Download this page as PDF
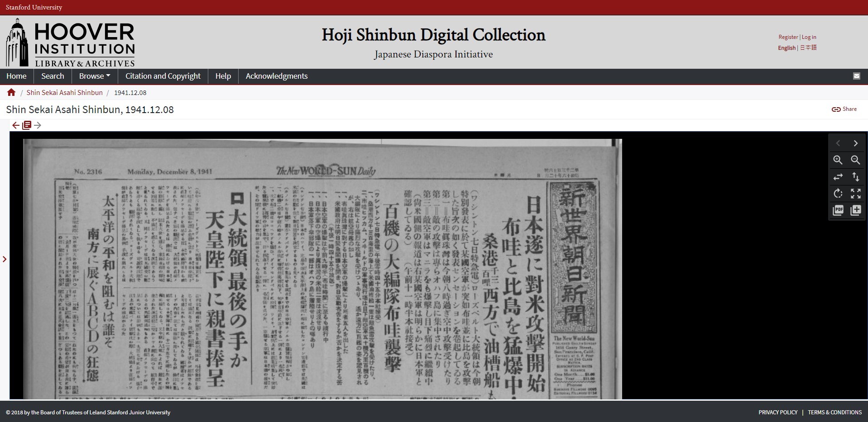Screen dimensions: 868x422 838,210
